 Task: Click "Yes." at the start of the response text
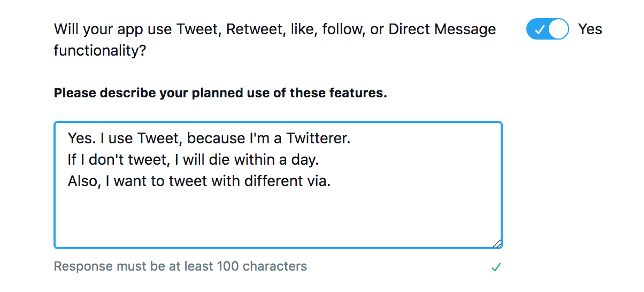81,139
